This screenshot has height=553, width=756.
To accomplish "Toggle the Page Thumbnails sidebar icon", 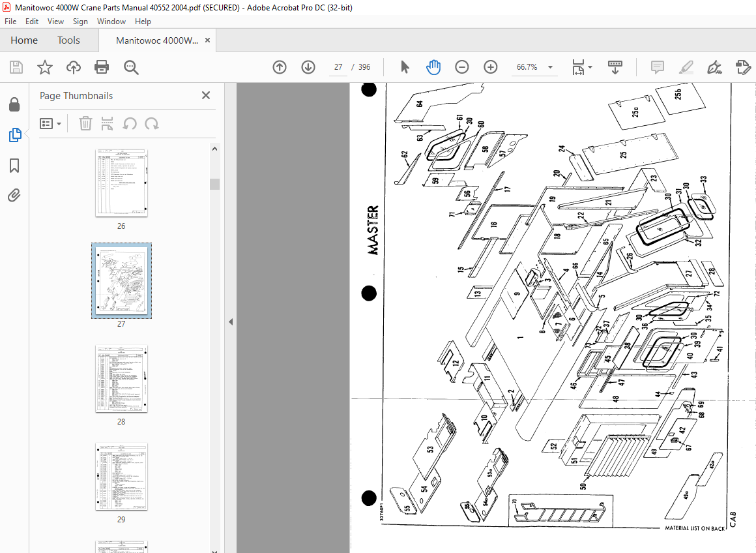I will [x=14, y=135].
